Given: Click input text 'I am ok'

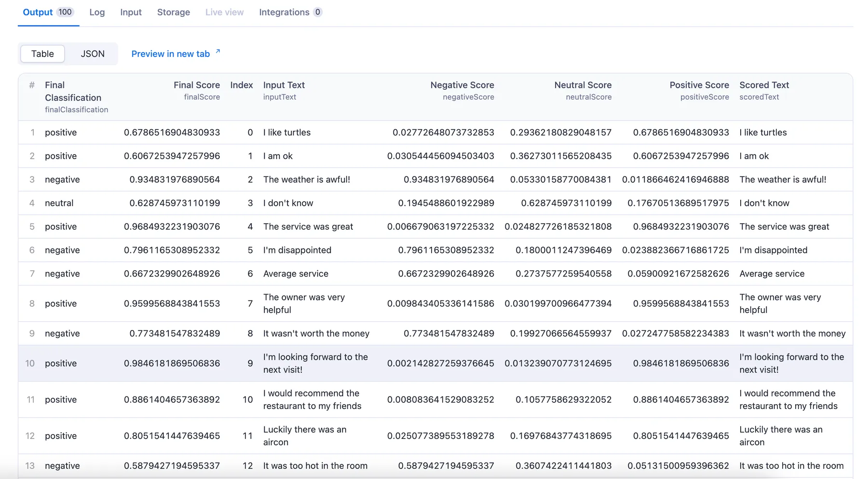Looking at the screenshot, I should 278,156.
